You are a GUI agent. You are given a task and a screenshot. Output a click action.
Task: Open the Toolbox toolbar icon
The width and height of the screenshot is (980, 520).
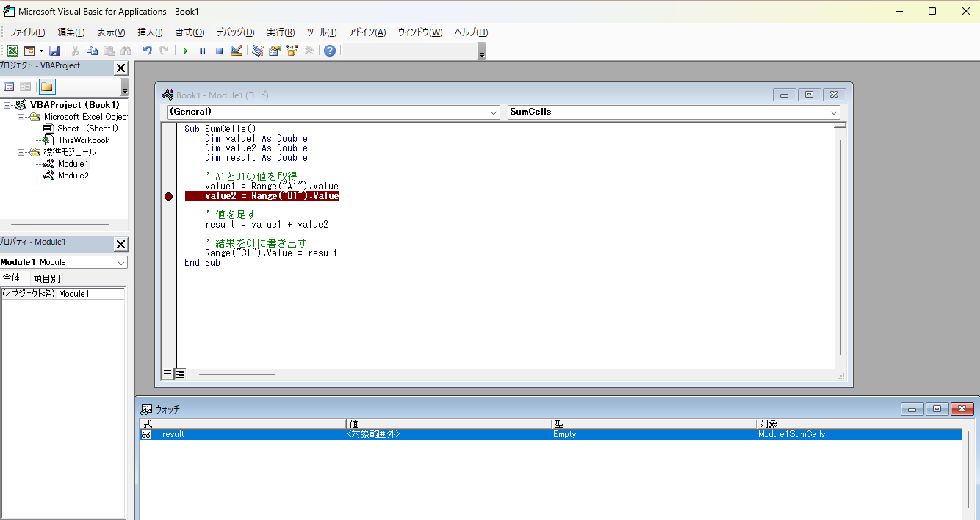pyautogui.click(x=309, y=51)
